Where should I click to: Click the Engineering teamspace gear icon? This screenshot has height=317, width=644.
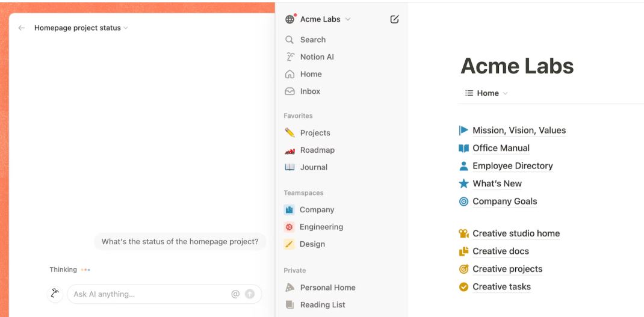(289, 227)
